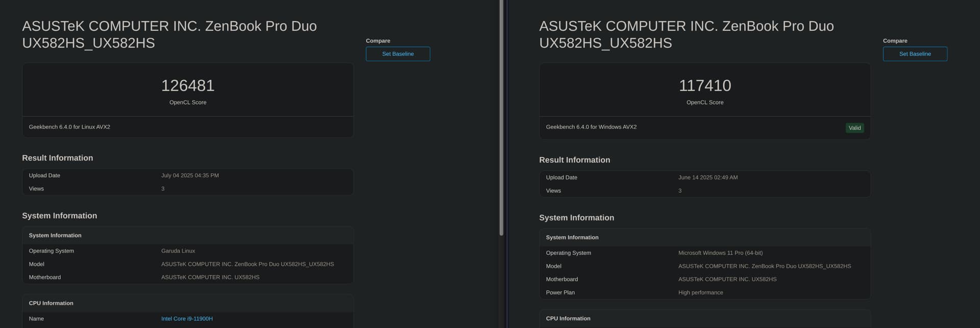Click the Garuda Linux operating system value
The height and width of the screenshot is (328, 980).
point(178,251)
